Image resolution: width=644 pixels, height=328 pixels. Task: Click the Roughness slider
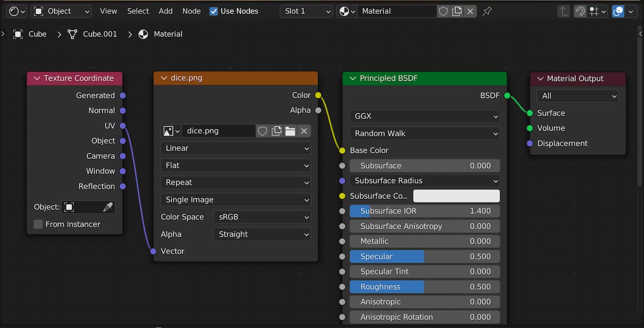point(424,287)
